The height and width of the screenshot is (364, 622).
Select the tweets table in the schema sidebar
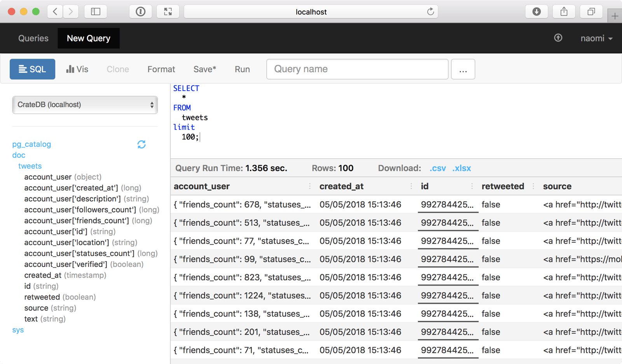click(x=30, y=166)
